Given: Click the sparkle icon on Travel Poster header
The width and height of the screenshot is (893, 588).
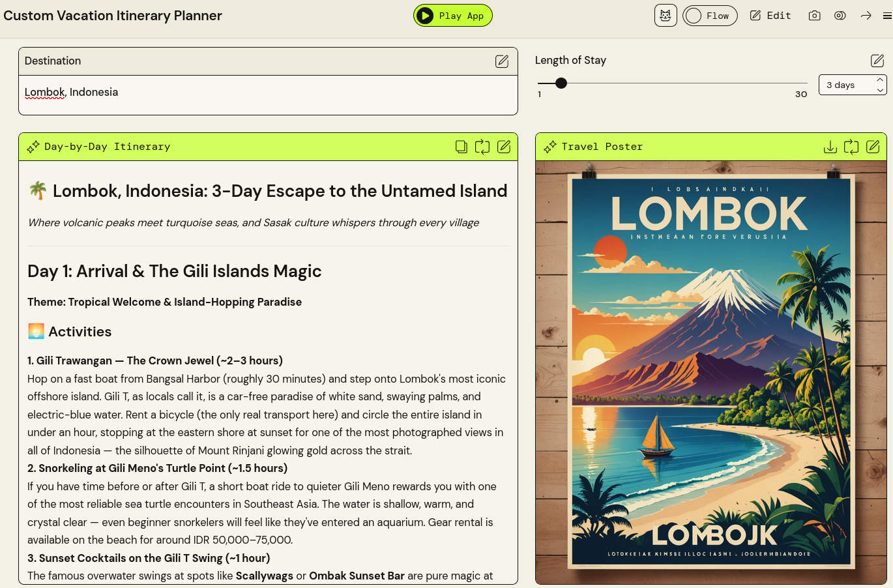Looking at the screenshot, I should click(x=550, y=147).
